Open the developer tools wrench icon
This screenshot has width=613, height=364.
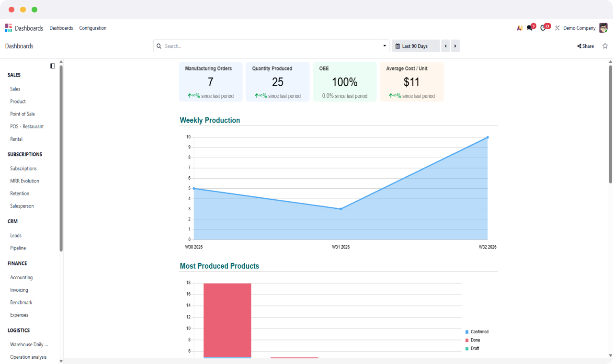pyautogui.click(x=557, y=28)
